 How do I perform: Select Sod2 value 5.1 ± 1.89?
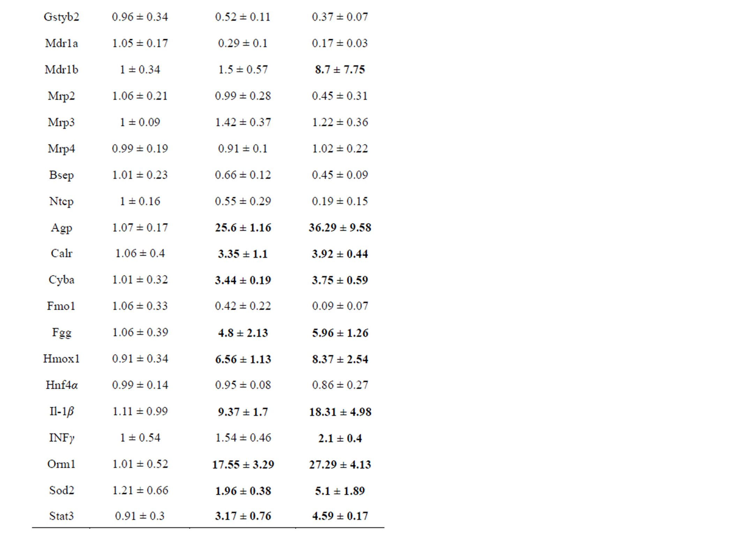340,491
